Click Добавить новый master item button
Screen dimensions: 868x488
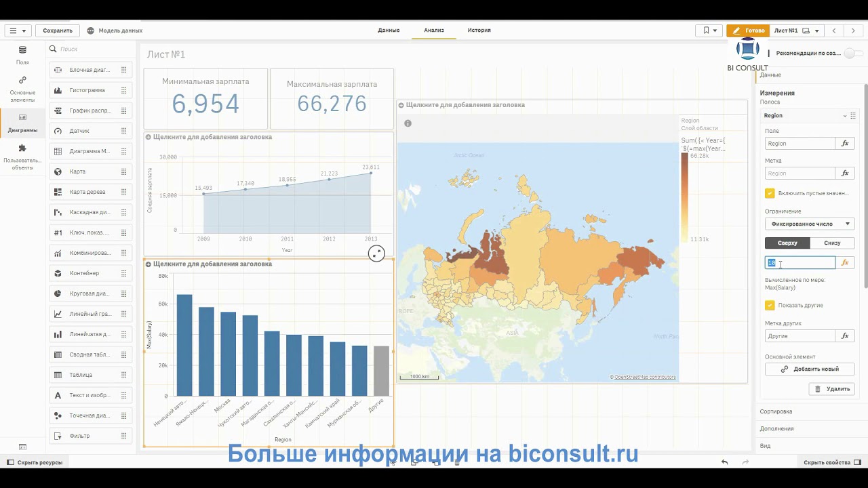click(x=810, y=369)
